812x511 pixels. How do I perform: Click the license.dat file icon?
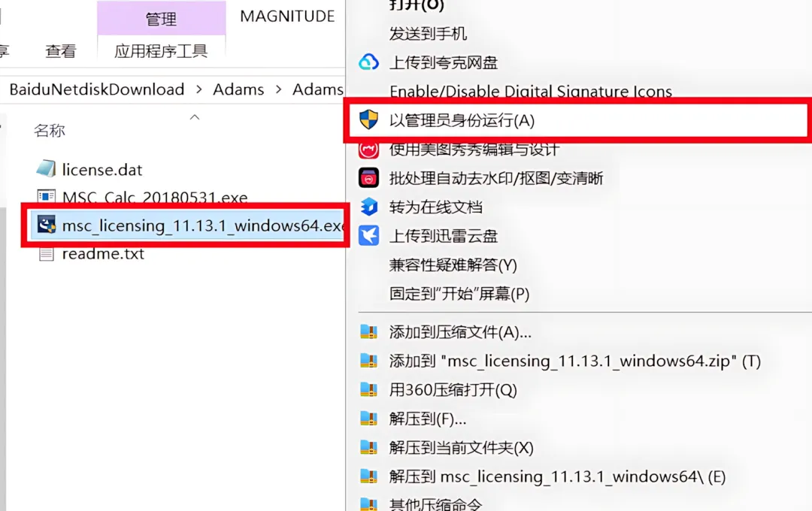click(x=46, y=169)
